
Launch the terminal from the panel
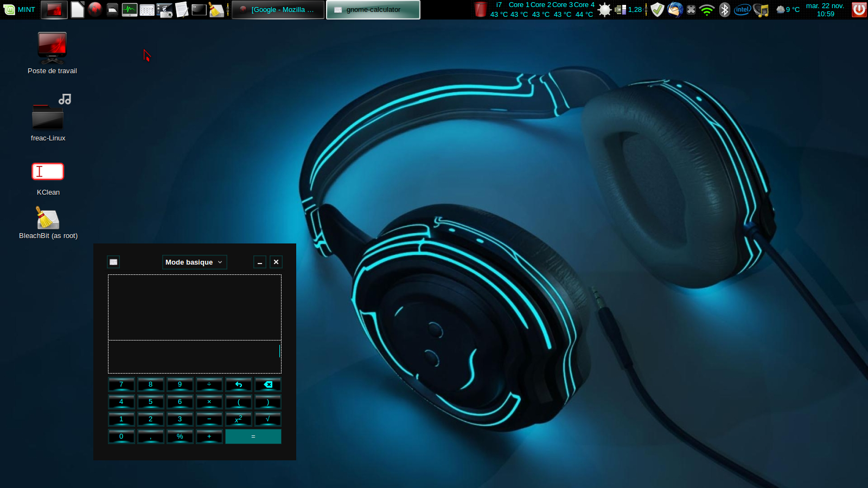click(x=199, y=10)
